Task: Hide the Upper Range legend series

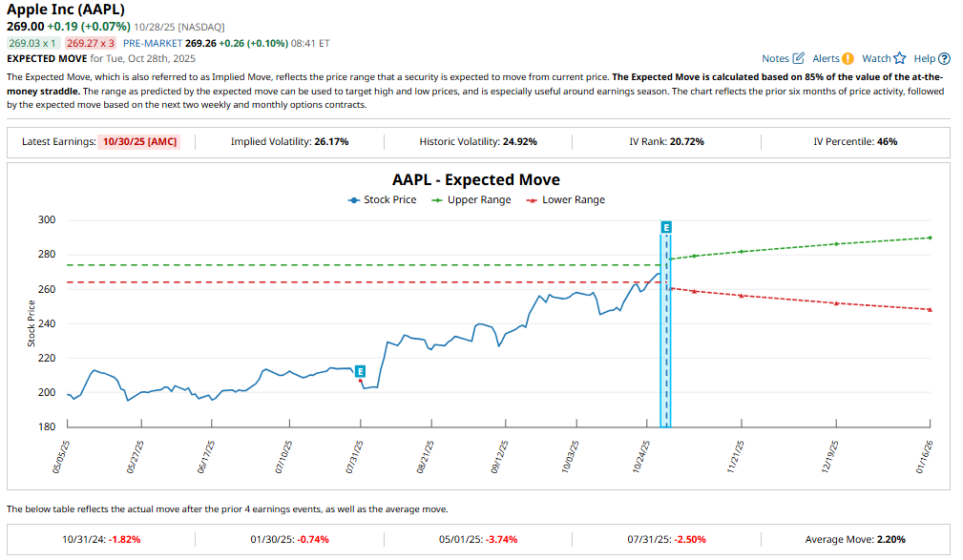Action: pos(471,200)
